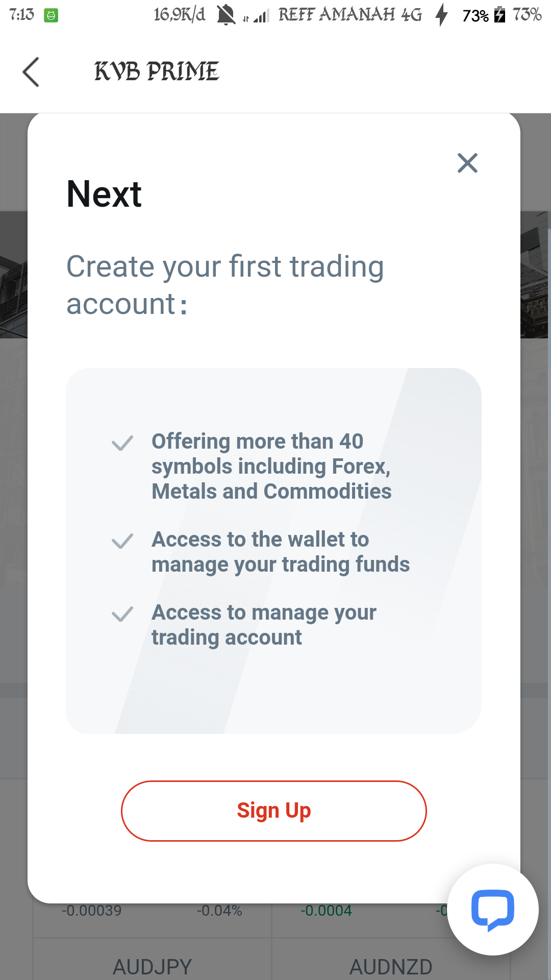The width and height of the screenshot is (551, 980).
Task: Click the checkmark beside Access to the wallet
Action: pos(122,541)
